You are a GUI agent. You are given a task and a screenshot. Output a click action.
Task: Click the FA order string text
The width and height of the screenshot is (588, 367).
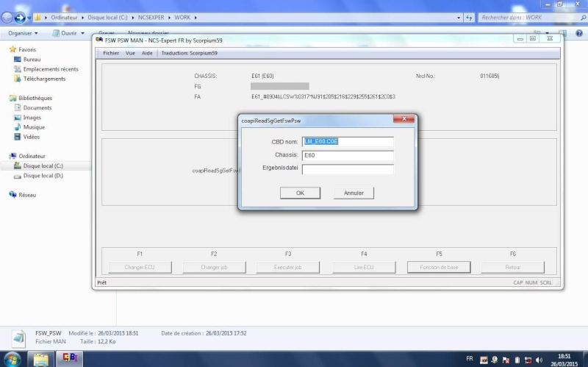(x=323, y=97)
